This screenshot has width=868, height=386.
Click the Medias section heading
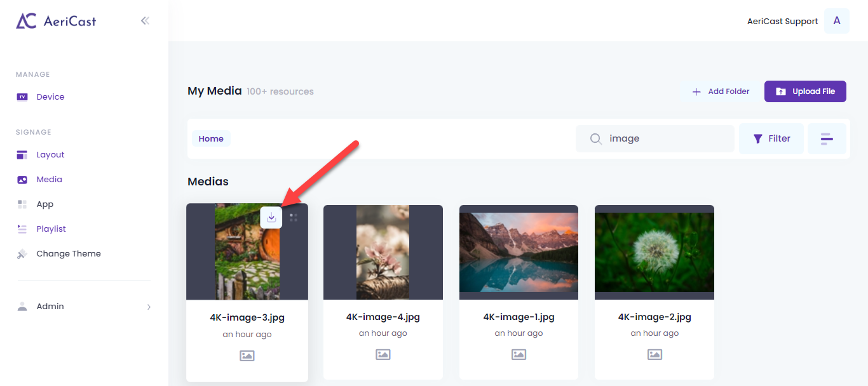tap(208, 182)
